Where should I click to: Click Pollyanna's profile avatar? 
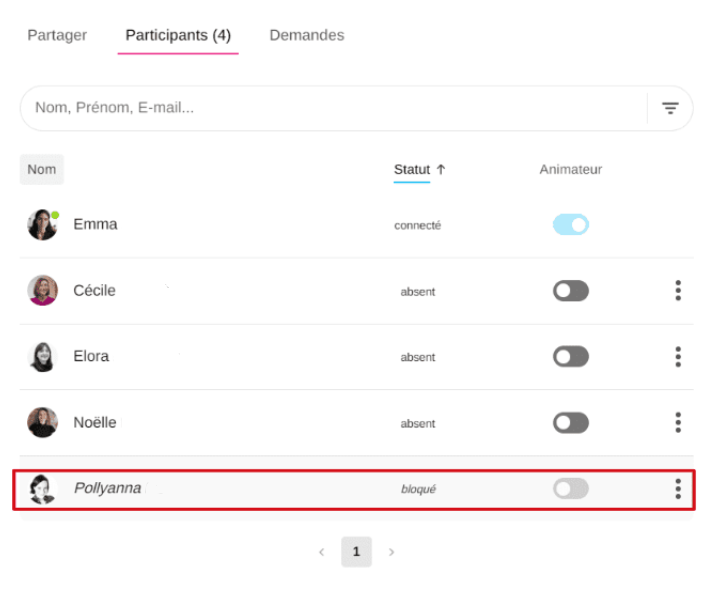click(x=42, y=489)
